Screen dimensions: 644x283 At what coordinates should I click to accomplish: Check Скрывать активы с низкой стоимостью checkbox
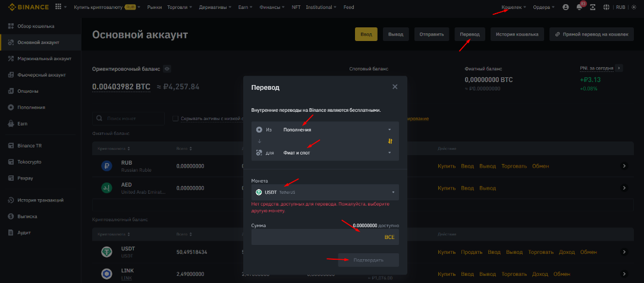pos(175,119)
